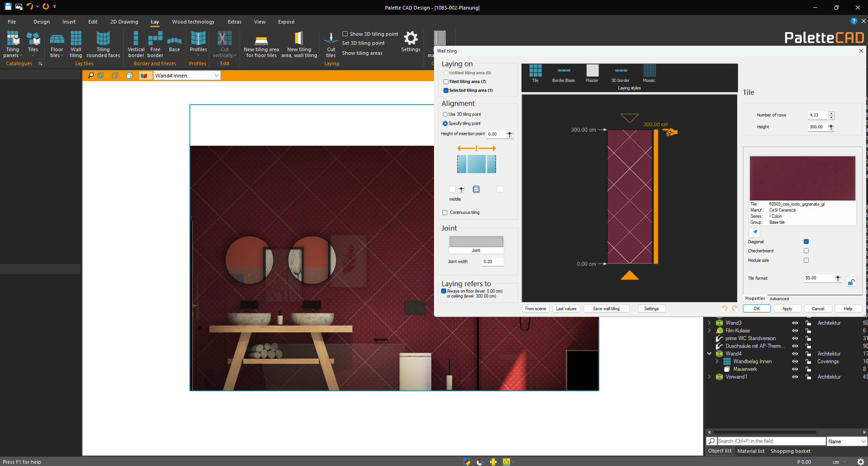Click the Joint color swatch
The image size is (868, 466).
(476, 242)
